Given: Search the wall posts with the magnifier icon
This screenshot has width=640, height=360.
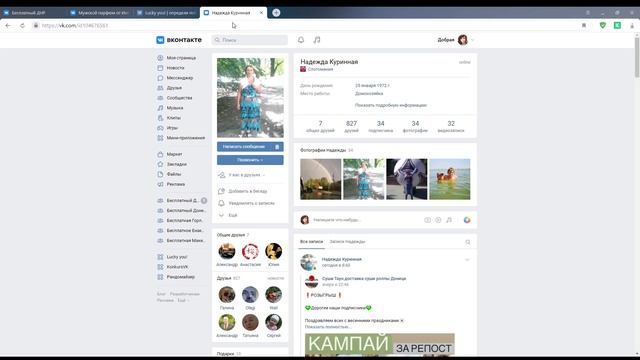Looking at the screenshot, I should [x=468, y=242].
